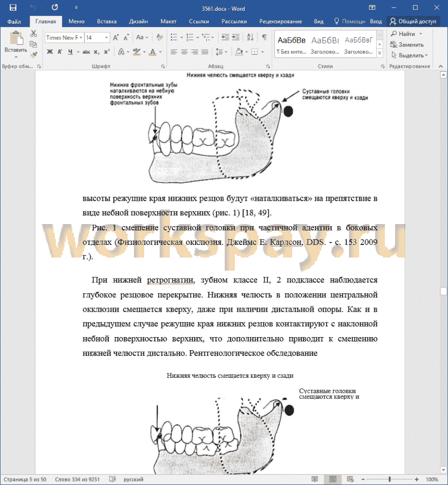Increase the paragraph indent

235,38
